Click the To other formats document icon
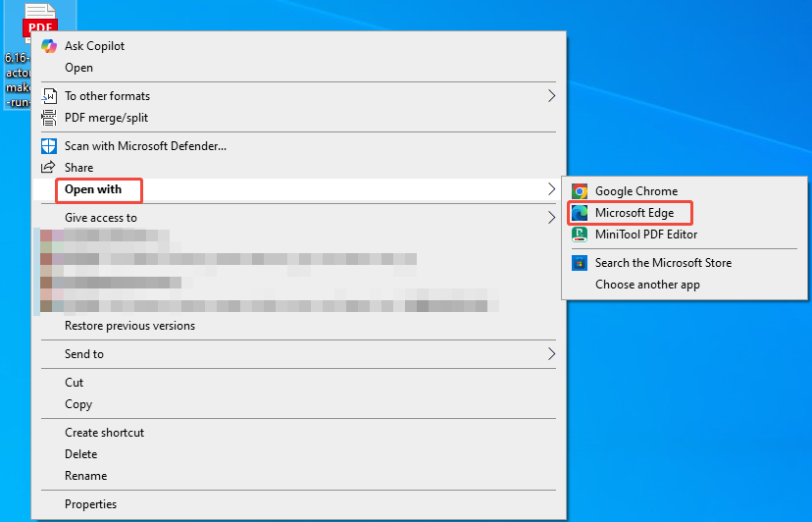This screenshot has height=522, width=812. pos(49,96)
